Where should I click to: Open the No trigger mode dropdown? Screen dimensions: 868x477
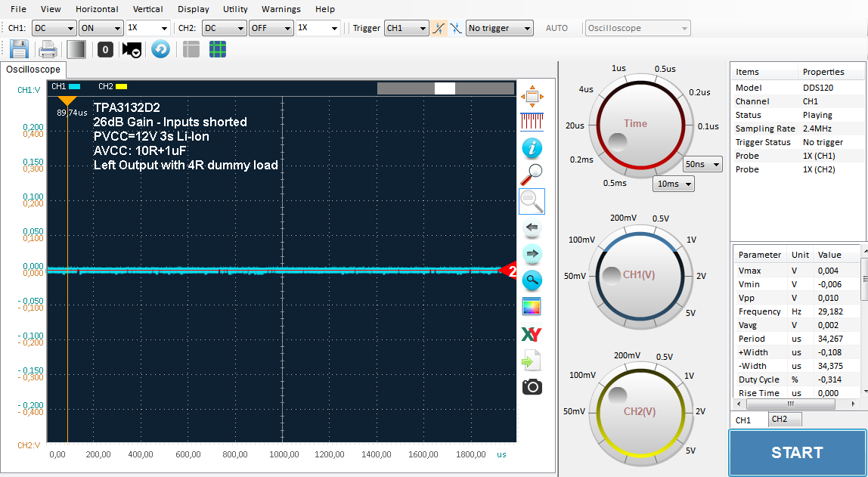[x=500, y=28]
